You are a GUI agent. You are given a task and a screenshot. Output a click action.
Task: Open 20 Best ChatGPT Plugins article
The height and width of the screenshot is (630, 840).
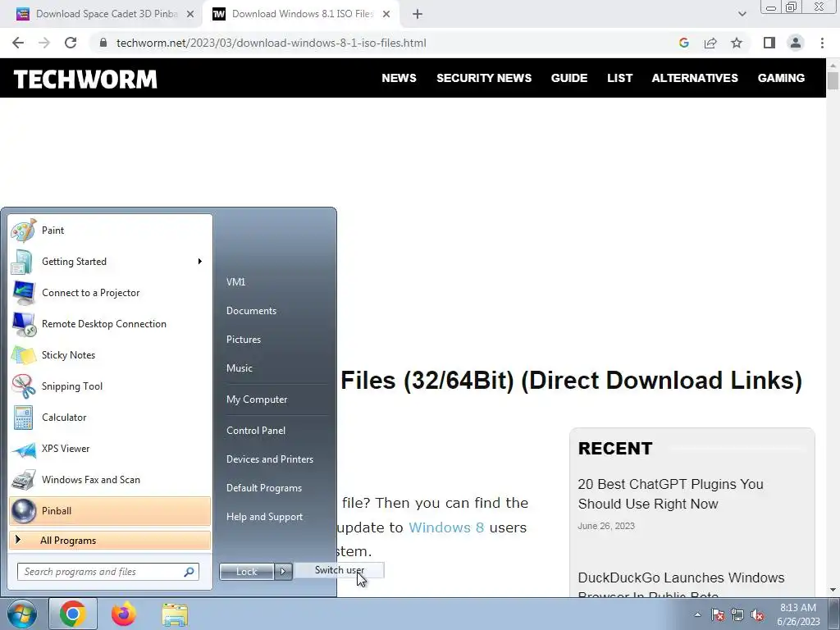671,494
